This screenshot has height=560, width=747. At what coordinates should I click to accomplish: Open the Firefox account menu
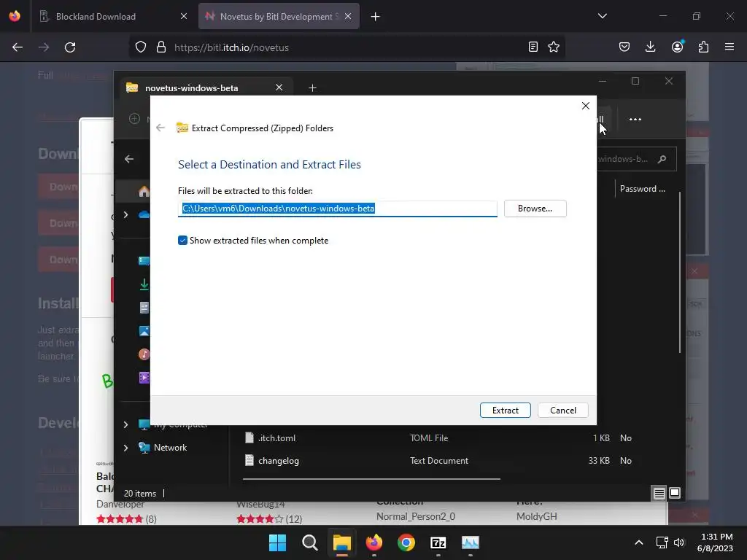coord(677,47)
